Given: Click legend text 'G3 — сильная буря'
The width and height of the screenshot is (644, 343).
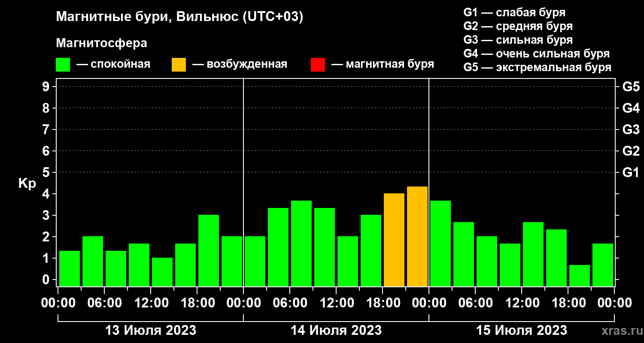Looking at the screenshot, I should [518, 40].
